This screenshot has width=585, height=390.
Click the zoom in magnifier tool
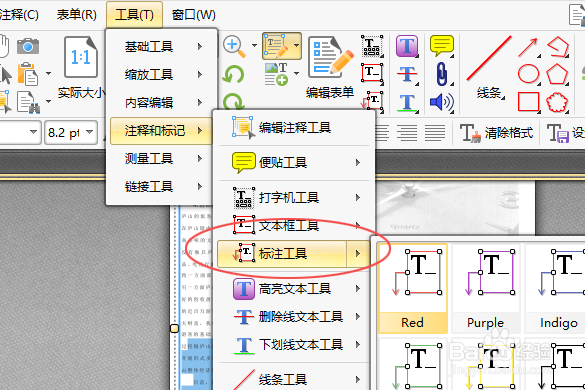tap(234, 47)
